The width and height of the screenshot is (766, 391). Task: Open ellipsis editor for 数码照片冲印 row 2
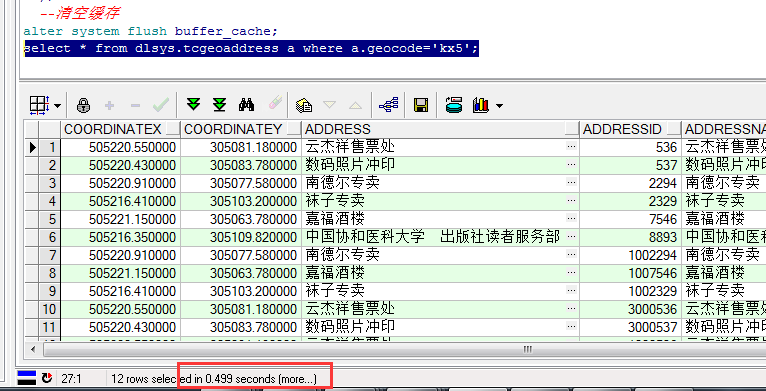(571, 165)
